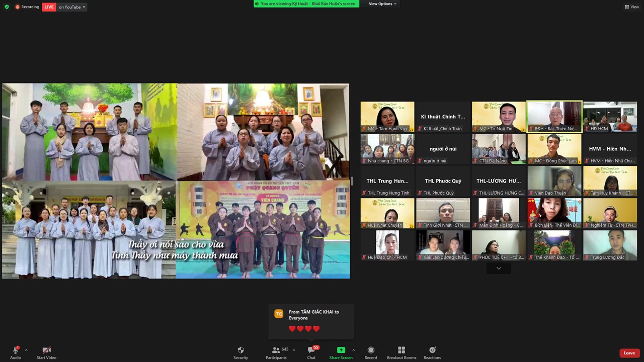Select the Nghiêm Từ -CTN TPH... video tile
Viewport: 644px width, 362px height.
[610, 214]
